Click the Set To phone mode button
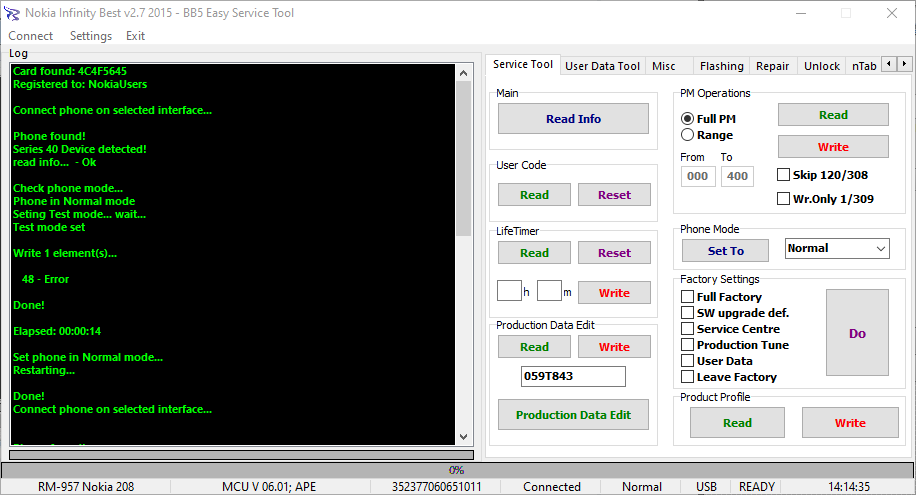The height and width of the screenshot is (495, 916). click(726, 251)
